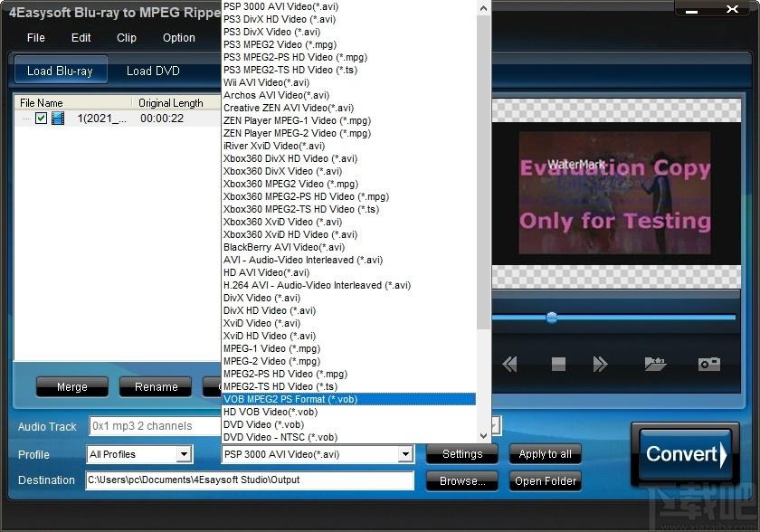The image size is (760, 532).
Task: Stop the video preview playback
Action: coord(558,364)
